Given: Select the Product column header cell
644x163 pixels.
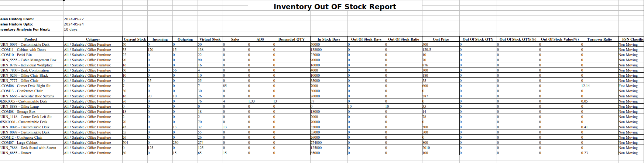Looking at the screenshot, I should (x=31, y=39).
